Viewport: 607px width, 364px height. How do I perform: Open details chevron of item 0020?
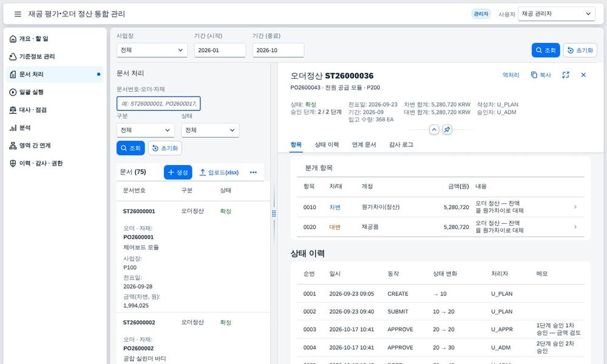[575, 227]
